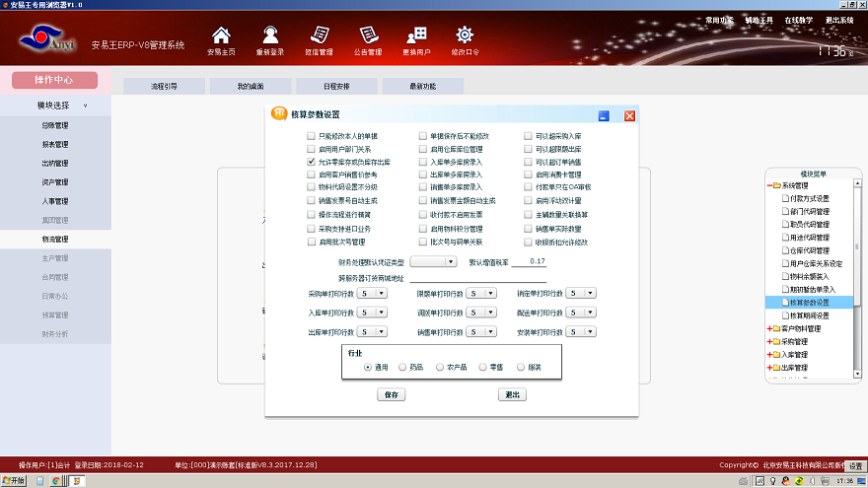This screenshot has height=488, width=868.
Task: Click Chrome icon in the taskbar
Action: pyautogui.click(x=56, y=481)
